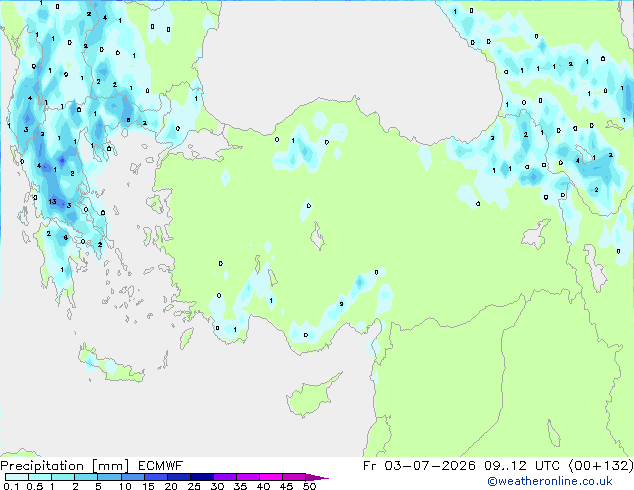
Task: Select the dark navy 25–30 mm legend swatch
Action: pos(201,477)
